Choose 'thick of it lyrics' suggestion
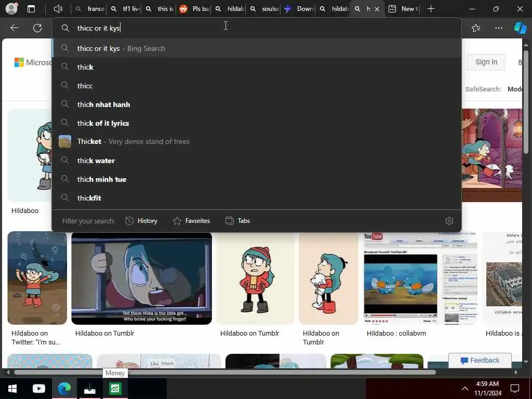 (257, 123)
